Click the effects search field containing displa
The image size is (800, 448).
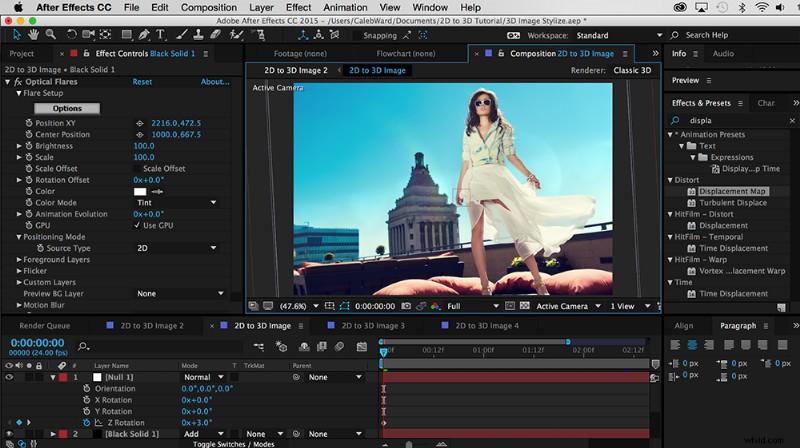click(x=733, y=120)
